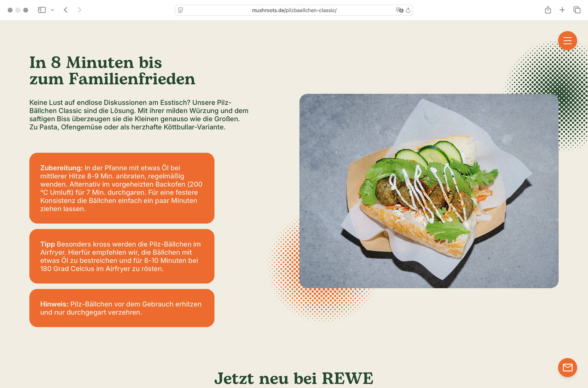Open the translate page icon in address bar
This screenshot has width=588, height=388.
coord(399,10)
